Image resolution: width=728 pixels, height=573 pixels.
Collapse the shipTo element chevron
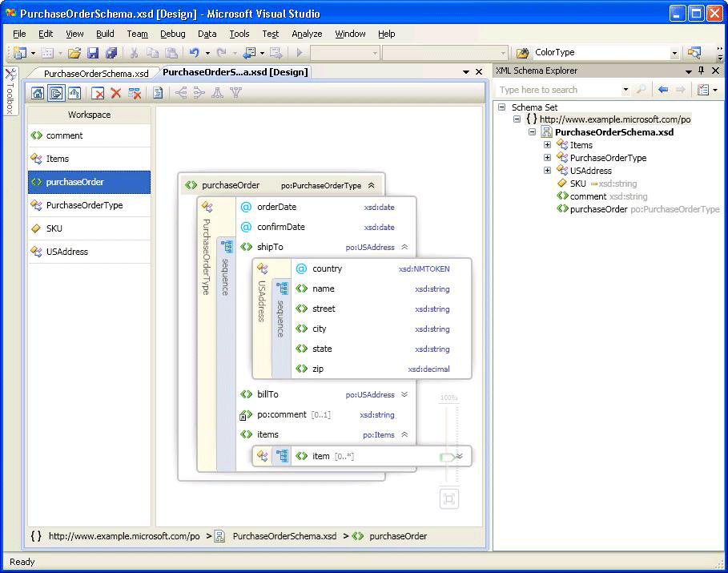(404, 248)
